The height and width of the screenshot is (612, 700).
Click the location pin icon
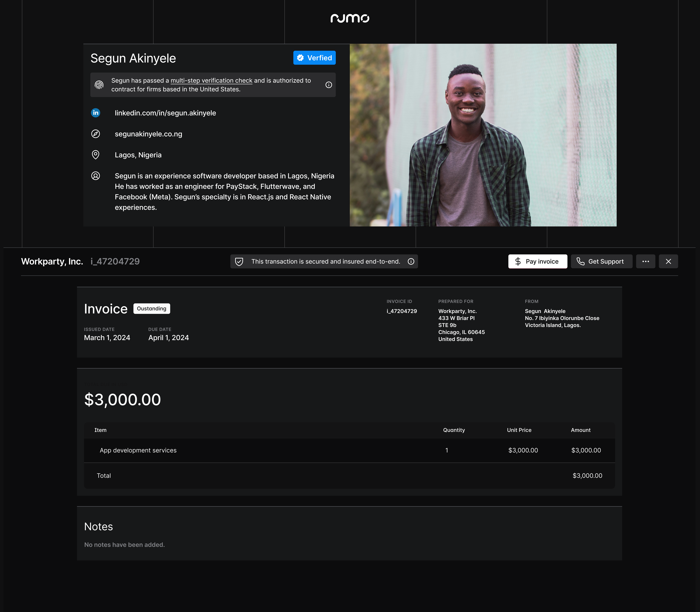click(96, 155)
